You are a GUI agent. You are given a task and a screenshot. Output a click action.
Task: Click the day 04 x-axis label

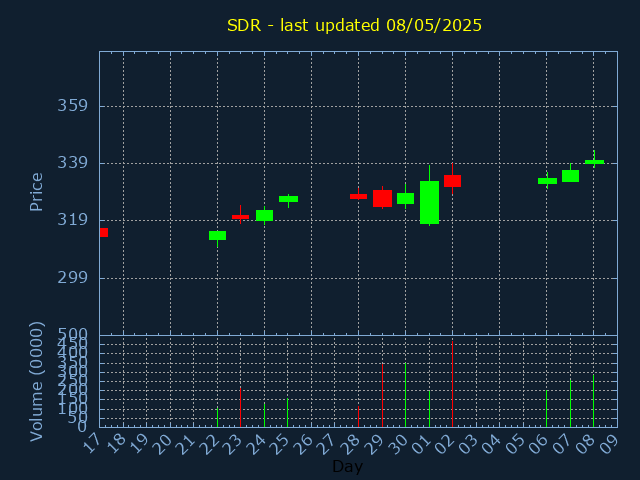point(492,444)
